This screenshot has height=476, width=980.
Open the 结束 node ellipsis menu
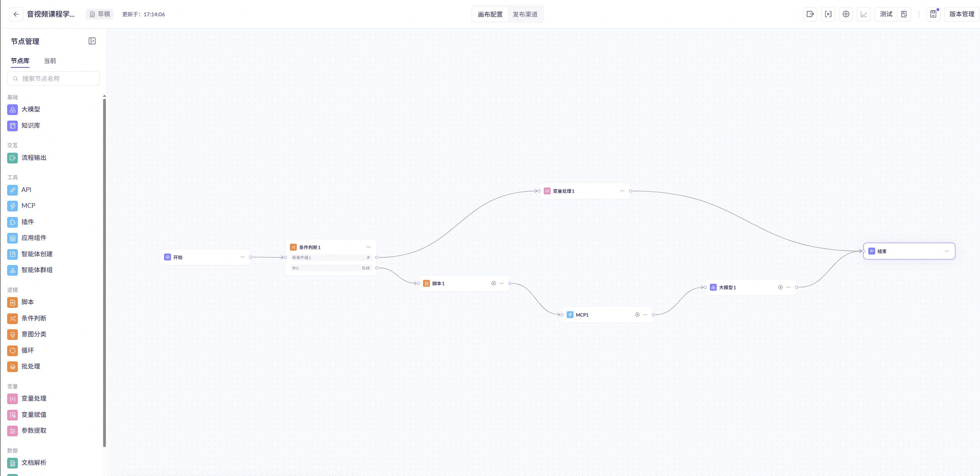tap(947, 251)
